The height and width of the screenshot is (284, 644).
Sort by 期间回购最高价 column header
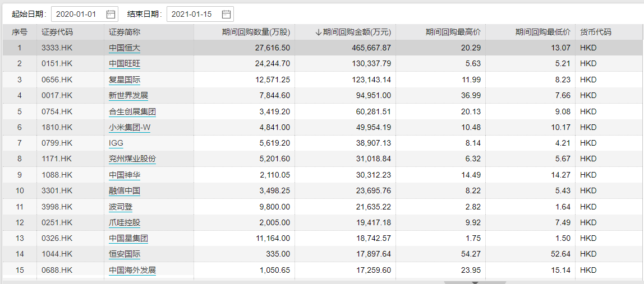click(453, 32)
